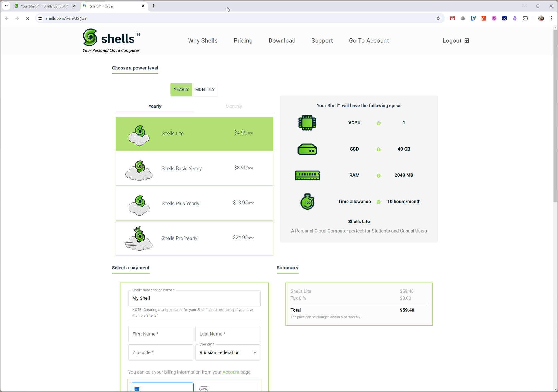Click the RAM help question mark icon
Viewport: 558px width, 392px height.
pyautogui.click(x=378, y=176)
